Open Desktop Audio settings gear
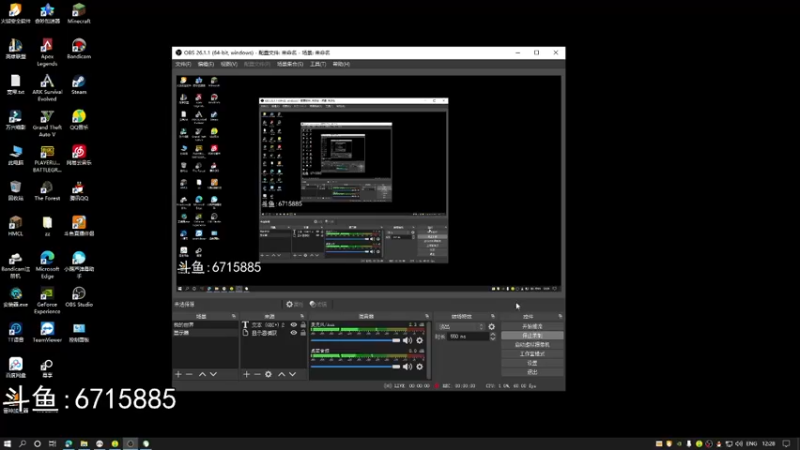 click(x=419, y=367)
